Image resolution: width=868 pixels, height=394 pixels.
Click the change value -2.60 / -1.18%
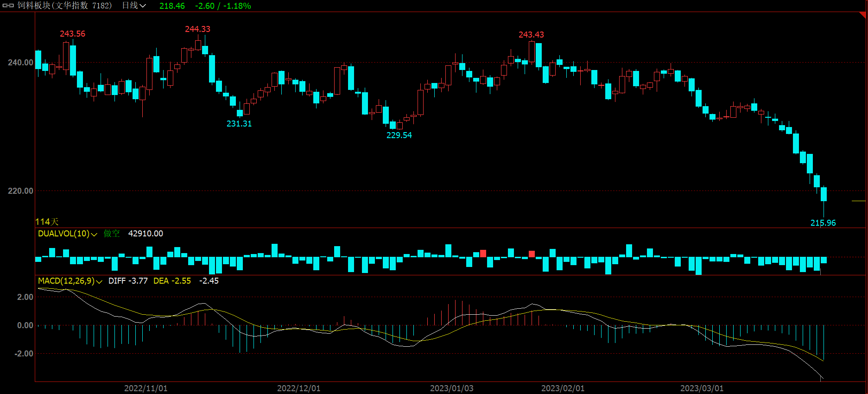[223, 6]
